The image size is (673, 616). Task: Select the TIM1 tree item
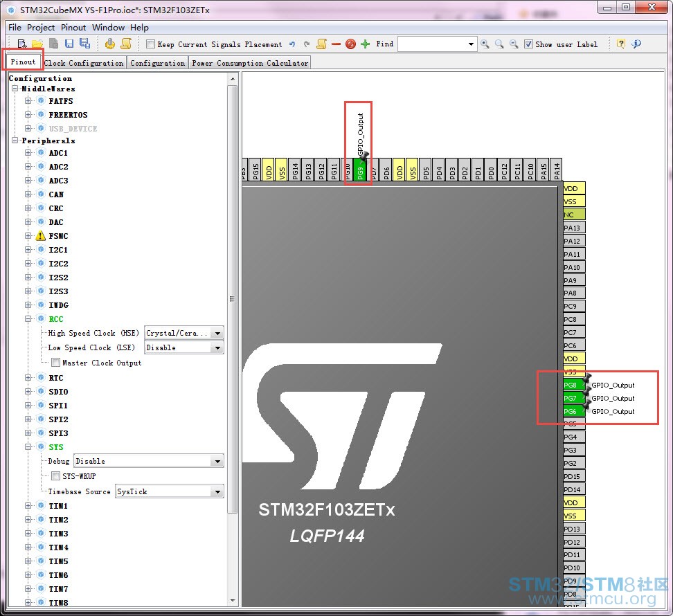click(x=58, y=506)
